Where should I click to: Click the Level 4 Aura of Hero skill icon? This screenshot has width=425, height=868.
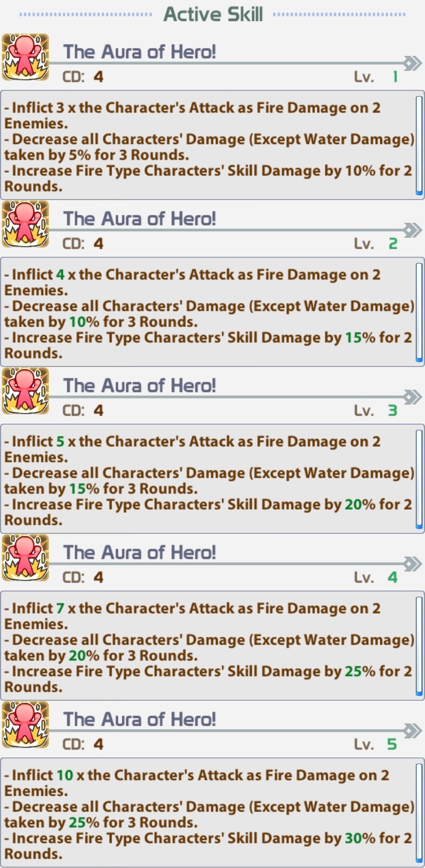click(x=26, y=558)
